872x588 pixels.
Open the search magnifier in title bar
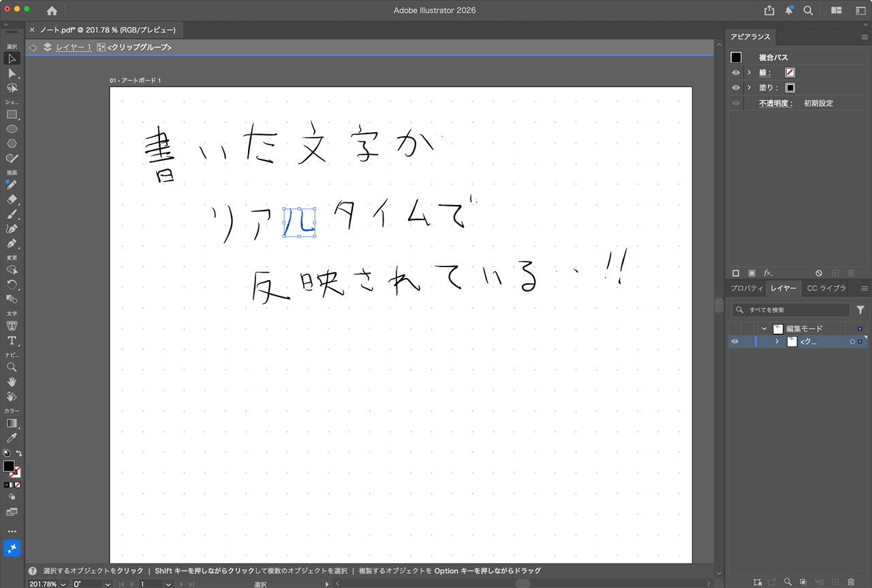coord(808,10)
